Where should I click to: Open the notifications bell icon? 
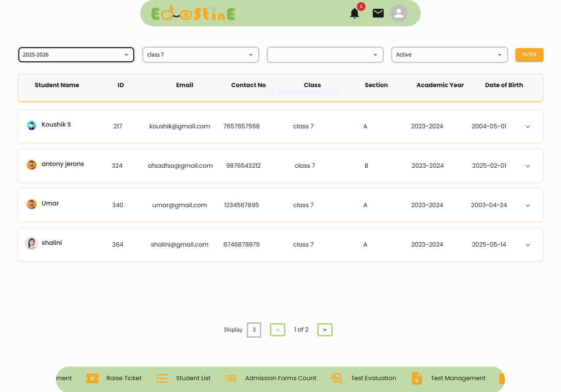pyautogui.click(x=355, y=14)
